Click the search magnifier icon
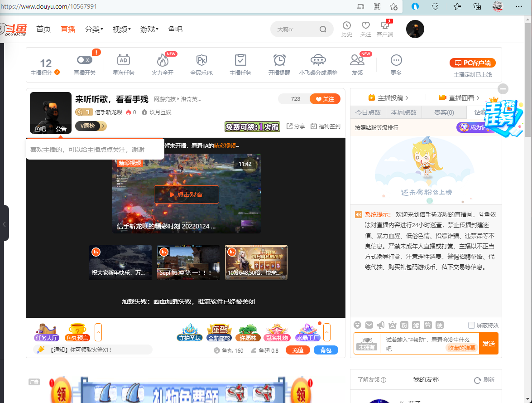This screenshot has width=532, height=403. coord(323,29)
